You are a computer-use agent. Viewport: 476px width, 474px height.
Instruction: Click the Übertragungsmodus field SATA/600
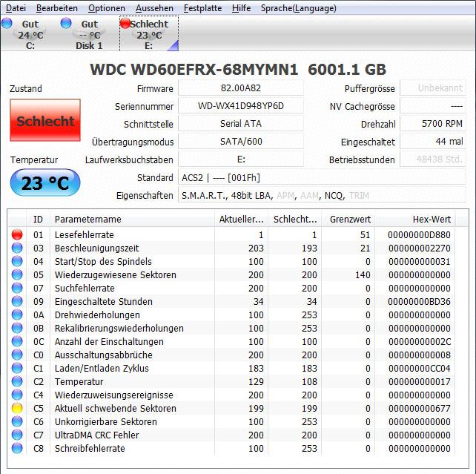[241, 142]
